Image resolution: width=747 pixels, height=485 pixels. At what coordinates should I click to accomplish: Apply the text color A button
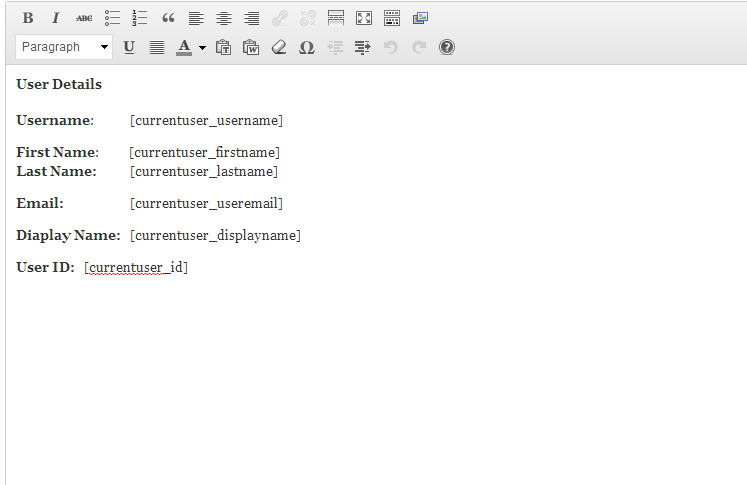(184, 47)
